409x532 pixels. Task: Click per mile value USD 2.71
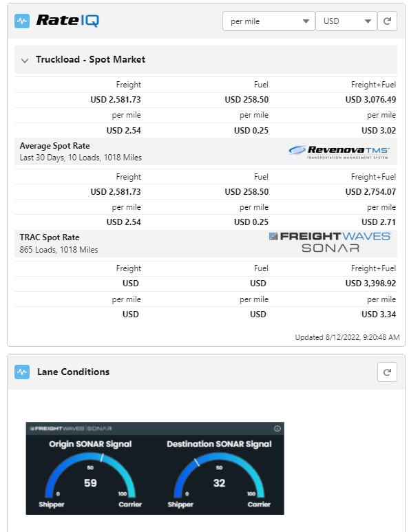pos(379,222)
